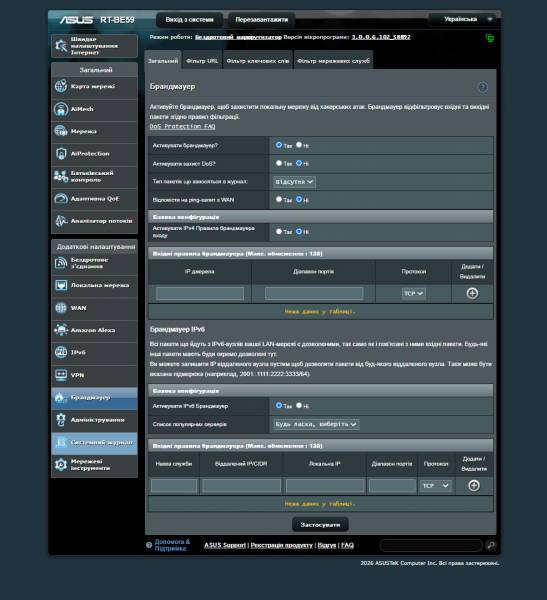Click the search magnifier icon in footer
This screenshot has width=547, height=600.
click(491, 545)
